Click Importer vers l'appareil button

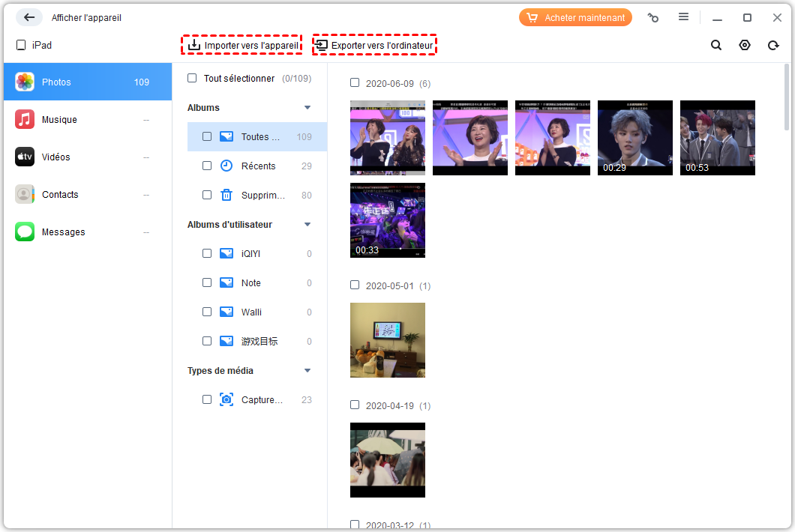pyautogui.click(x=241, y=46)
